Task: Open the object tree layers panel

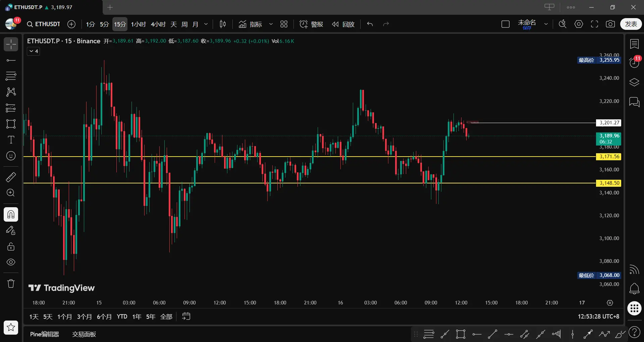Action: 634,82
